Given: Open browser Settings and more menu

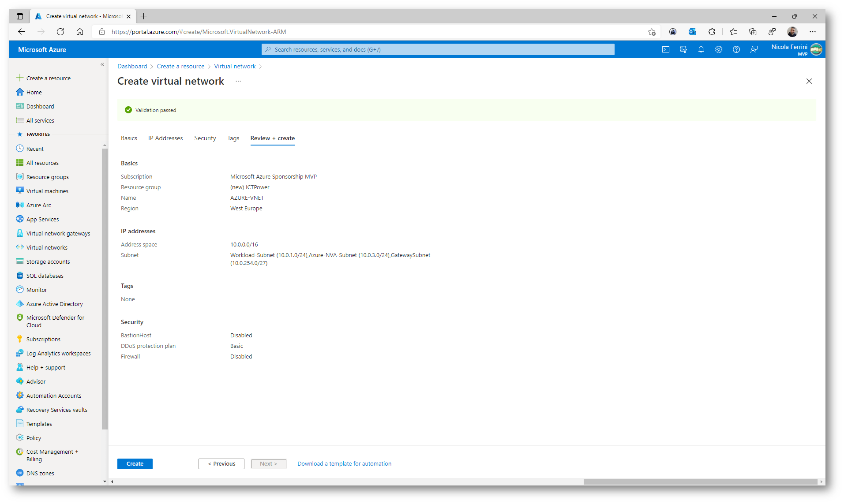Looking at the screenshot, I should (813, 32).
